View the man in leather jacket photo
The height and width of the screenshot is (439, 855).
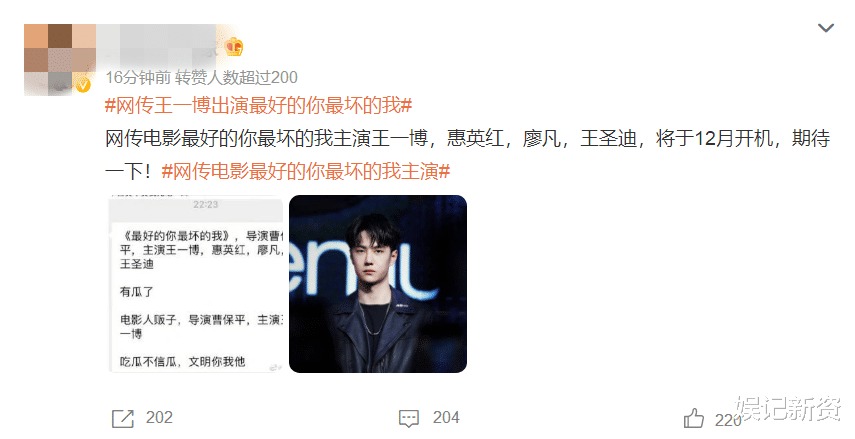[378, 284]
